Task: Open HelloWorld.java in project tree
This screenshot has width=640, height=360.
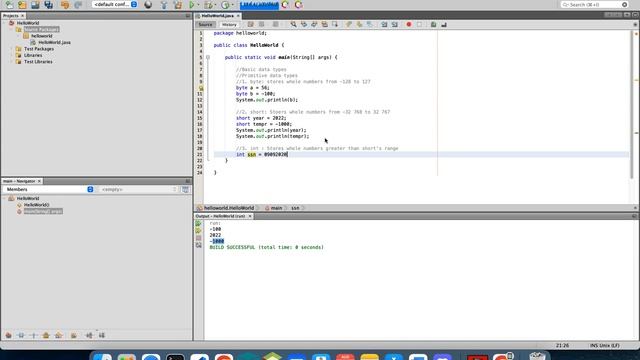Action: point(54,42)
